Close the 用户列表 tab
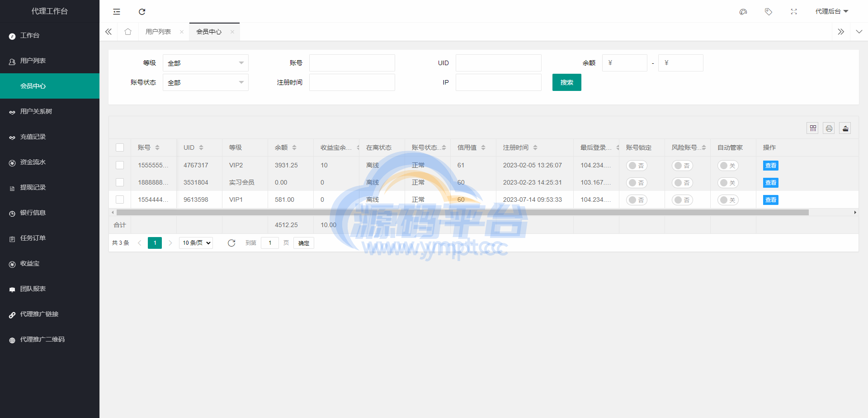868x418 pixels. tap(182, 32)
